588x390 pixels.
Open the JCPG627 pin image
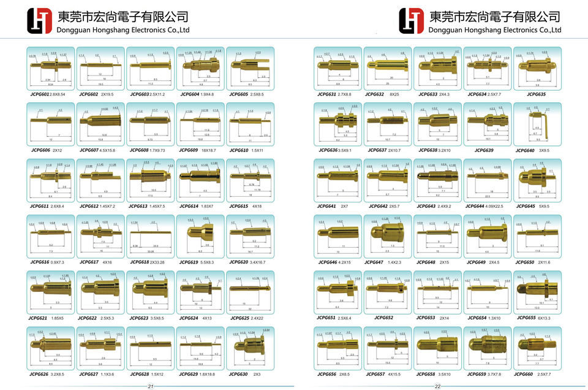pyautogui.click(x=100, y=348)
